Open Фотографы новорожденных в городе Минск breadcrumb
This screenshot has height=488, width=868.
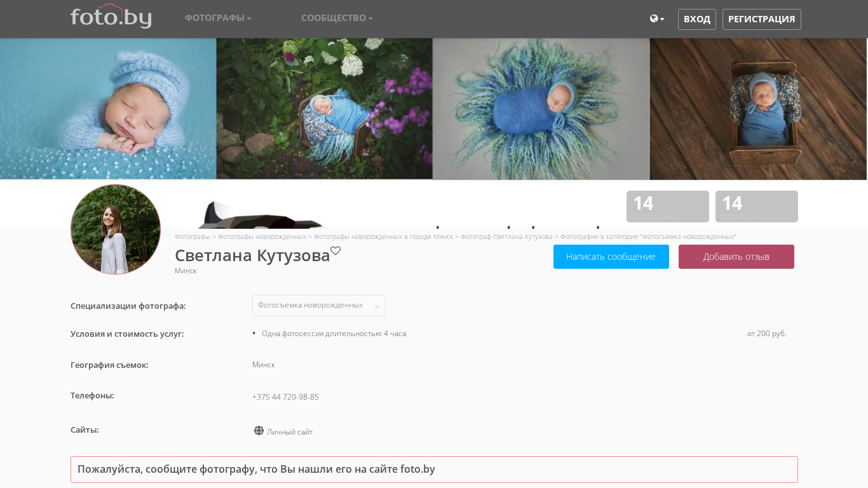(383, 236)
